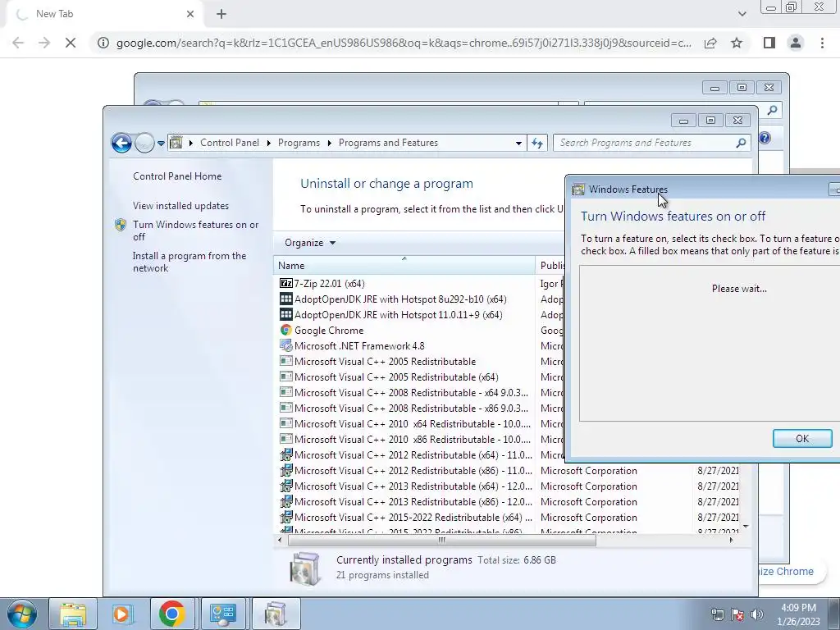The image size is (840, 630).
Task: Click the Chrome forward arrow
Action: coord(44,43)
